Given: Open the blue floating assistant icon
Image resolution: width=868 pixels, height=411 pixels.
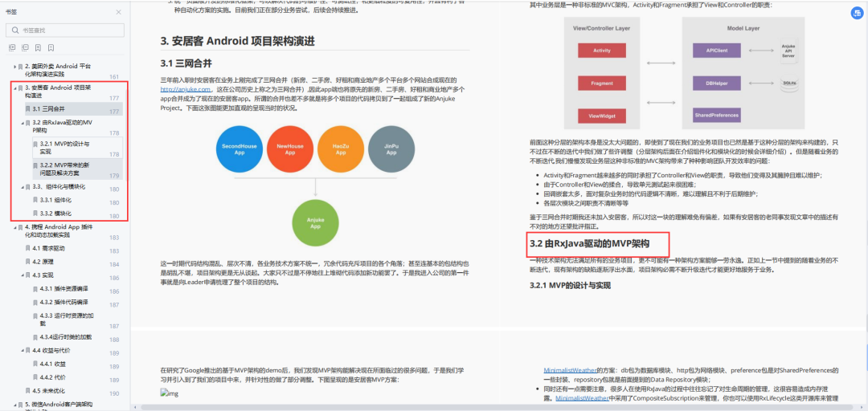Looking at the screenshot, I should 855,14.
